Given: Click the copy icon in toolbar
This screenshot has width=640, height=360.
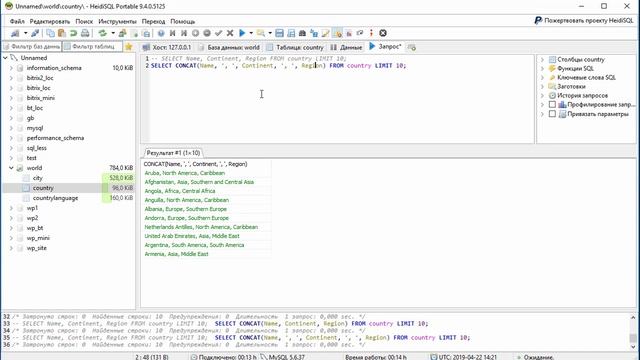Looking at the screenshot, I should point(50,33).
